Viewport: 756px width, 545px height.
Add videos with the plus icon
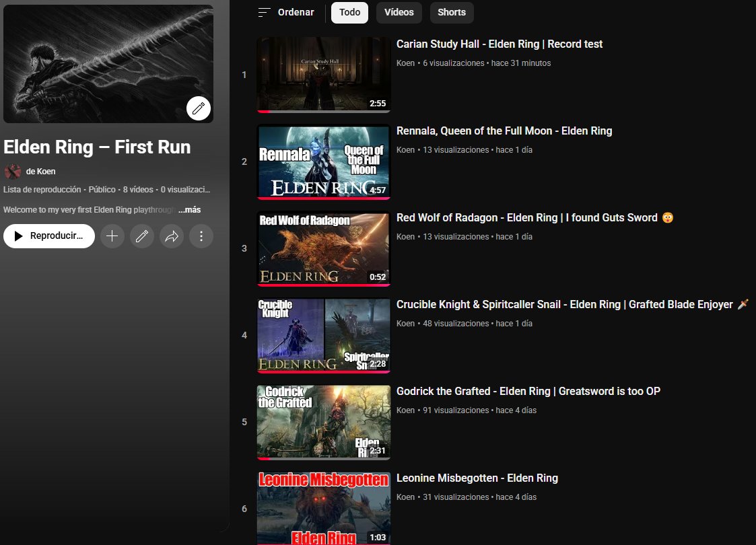112,236
